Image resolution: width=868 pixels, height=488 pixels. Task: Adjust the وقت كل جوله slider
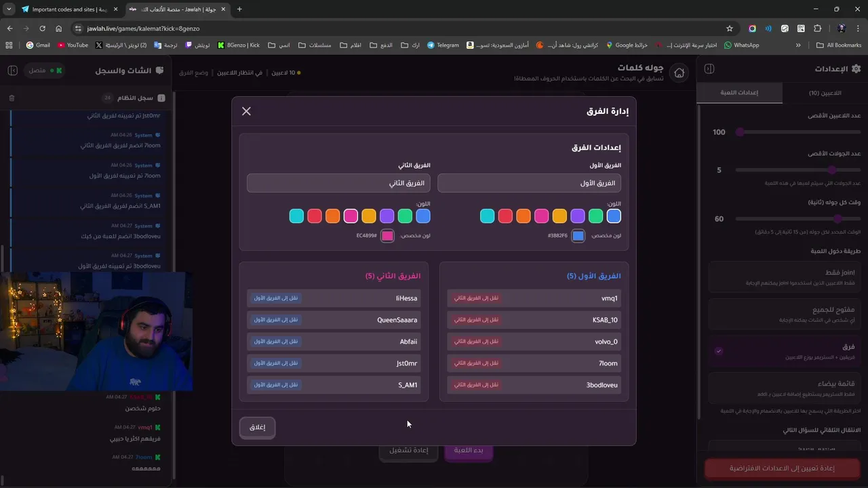point(798,219)
